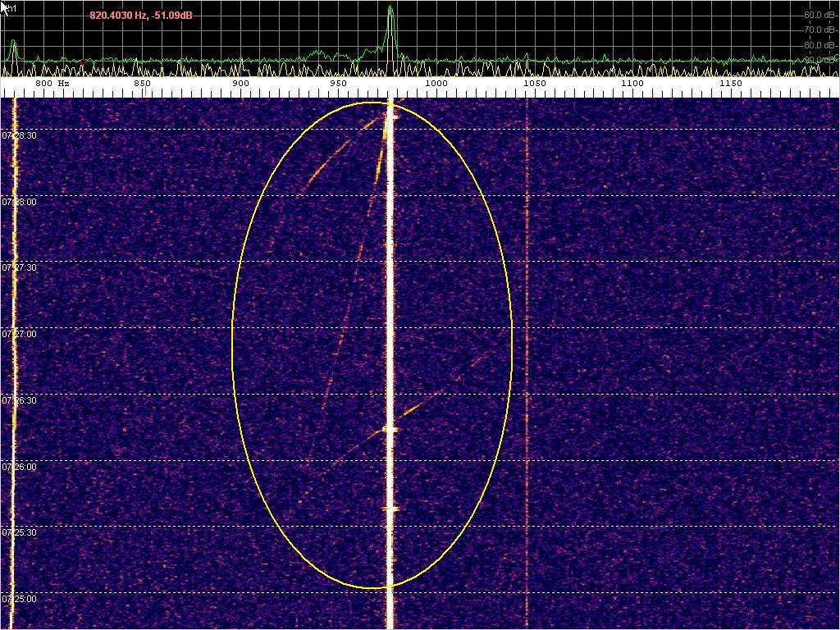Click the 800 Hz frequency axis label
The width and height of the screenshot is (840, 630).
(x=52, y=84)
